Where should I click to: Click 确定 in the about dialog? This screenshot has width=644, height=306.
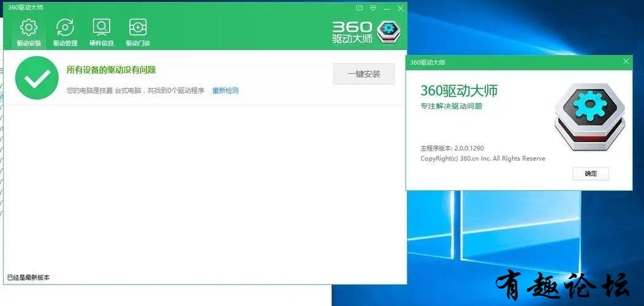tap(591, 174)
